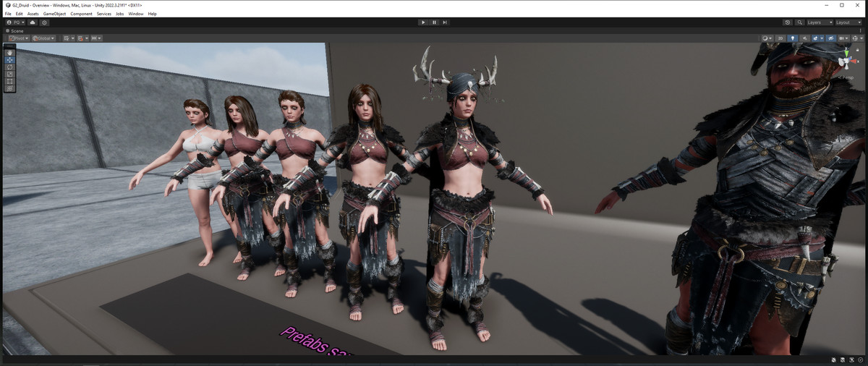
Task: Select the Rotate tool
Action: click(x=9, y=67)
